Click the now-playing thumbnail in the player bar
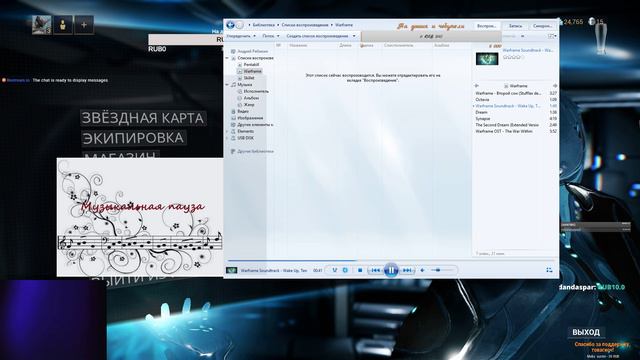This screenshot has width=640, height=360. point(231,270)
